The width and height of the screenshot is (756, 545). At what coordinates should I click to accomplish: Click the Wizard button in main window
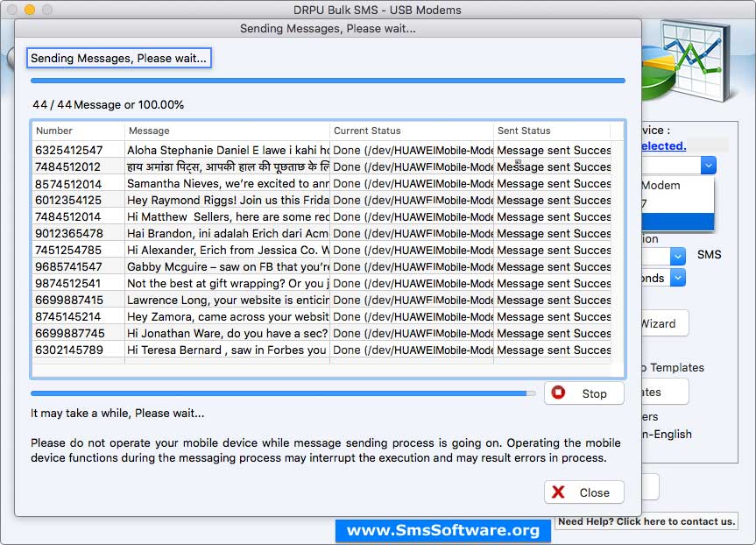pos(666,323)
